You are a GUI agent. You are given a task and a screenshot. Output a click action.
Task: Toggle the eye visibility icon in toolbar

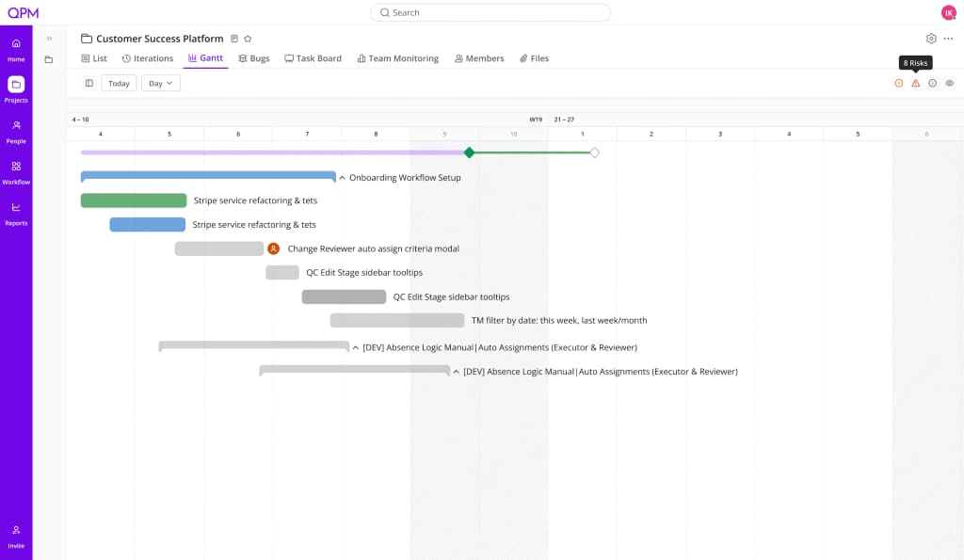949,83
